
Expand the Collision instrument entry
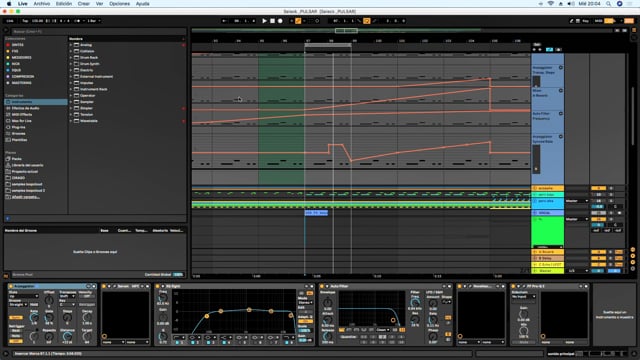[71, 51]
